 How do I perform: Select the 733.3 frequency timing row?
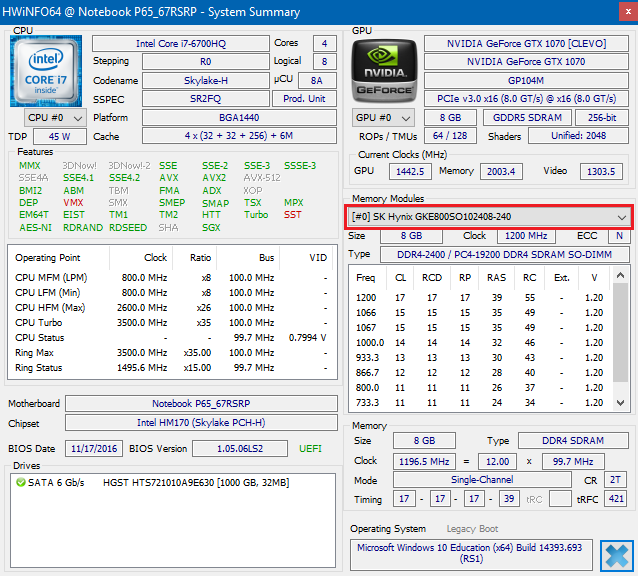[x=480, y=403]
